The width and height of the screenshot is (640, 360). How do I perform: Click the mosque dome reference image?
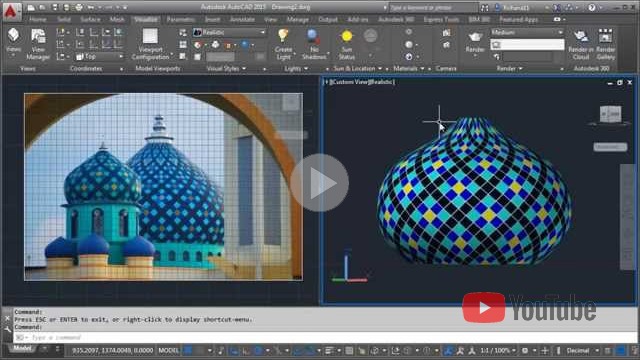point(163,187)
